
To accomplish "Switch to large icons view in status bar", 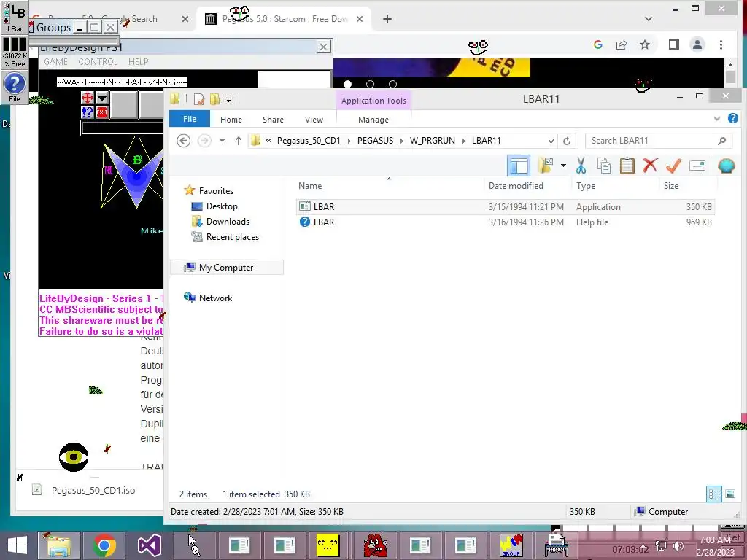I will coord(729,494).
